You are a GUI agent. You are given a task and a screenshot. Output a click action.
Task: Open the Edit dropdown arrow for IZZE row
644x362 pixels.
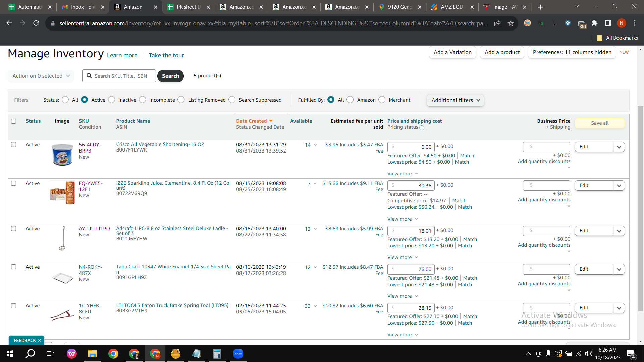pyautogui.click(x=619, y=185)
